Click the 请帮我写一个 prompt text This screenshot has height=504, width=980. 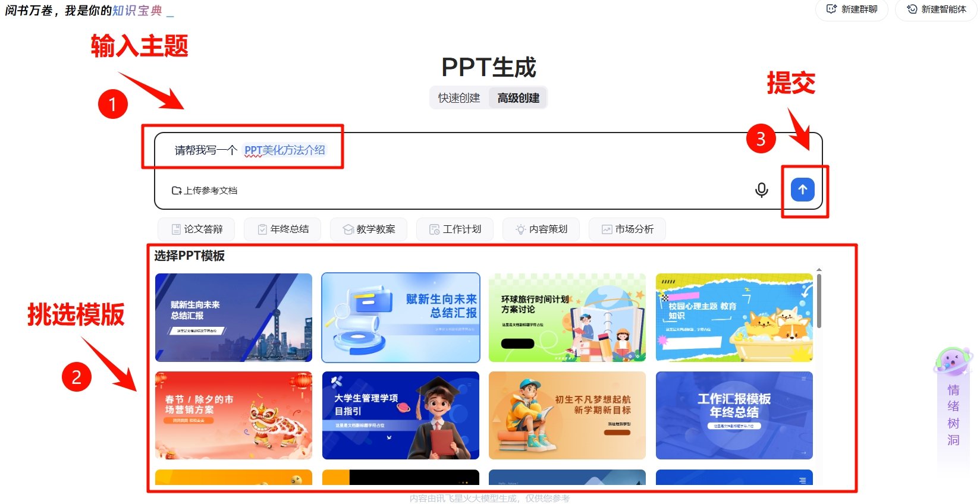(206, 150)
